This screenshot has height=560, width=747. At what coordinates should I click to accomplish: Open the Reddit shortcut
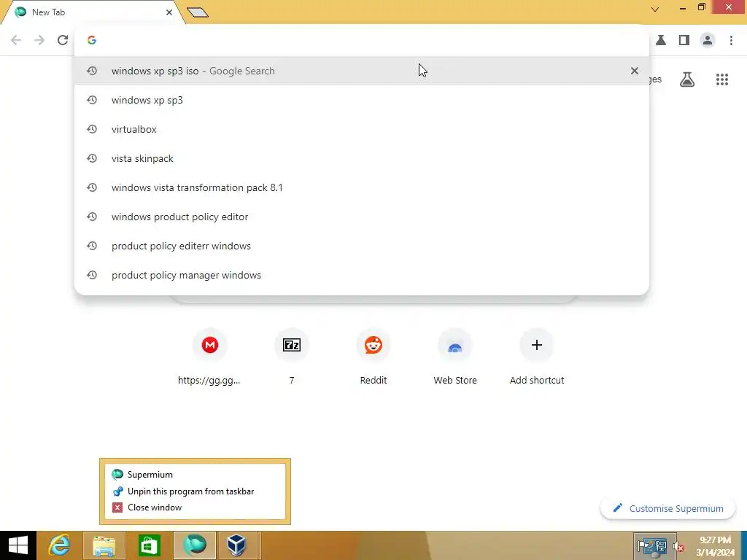[x=373, y=356]
